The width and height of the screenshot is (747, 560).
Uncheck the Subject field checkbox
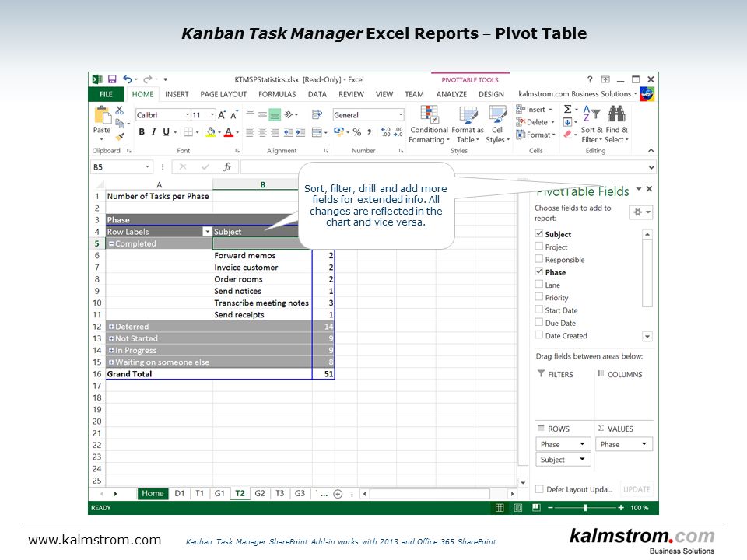pos(538,233)
